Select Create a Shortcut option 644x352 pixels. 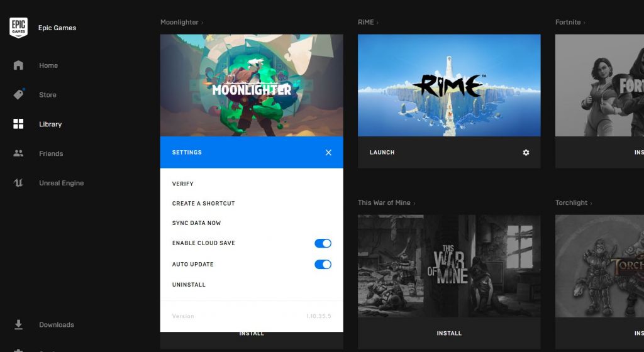203,204
